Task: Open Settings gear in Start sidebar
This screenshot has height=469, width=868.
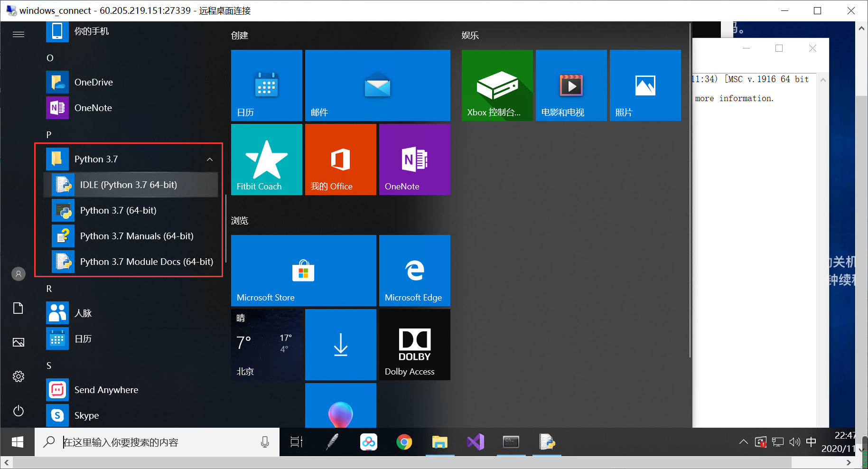Action: click(x=19, y=376)
